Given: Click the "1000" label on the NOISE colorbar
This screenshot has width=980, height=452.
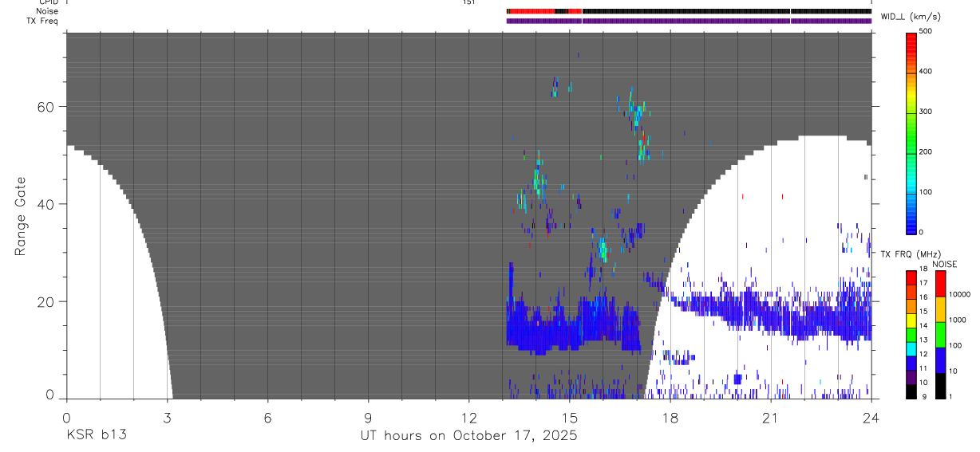Looking at the screenshot, I should 958,320.
